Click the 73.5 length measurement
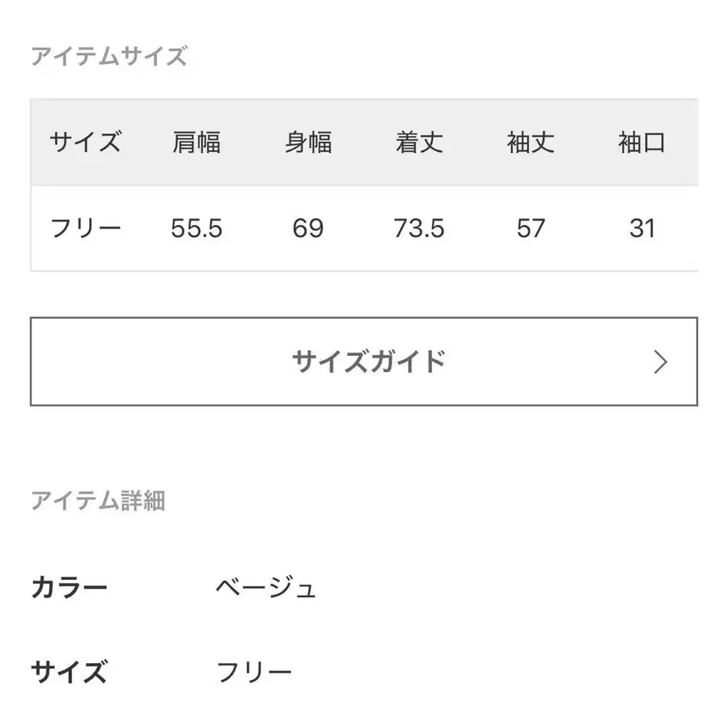Image resolution: width=728 pixels, height=728 pixels. 417,229
